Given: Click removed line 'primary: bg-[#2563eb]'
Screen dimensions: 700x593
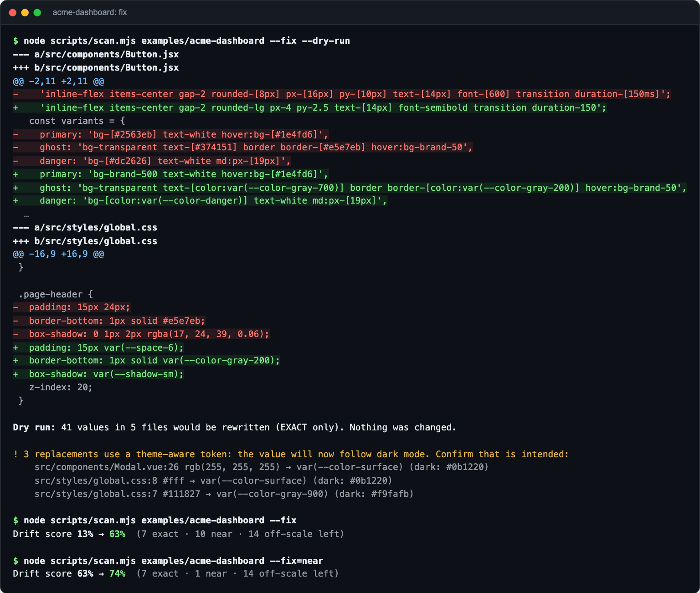Looking at the screenshot, I should [x=171, y=134].
